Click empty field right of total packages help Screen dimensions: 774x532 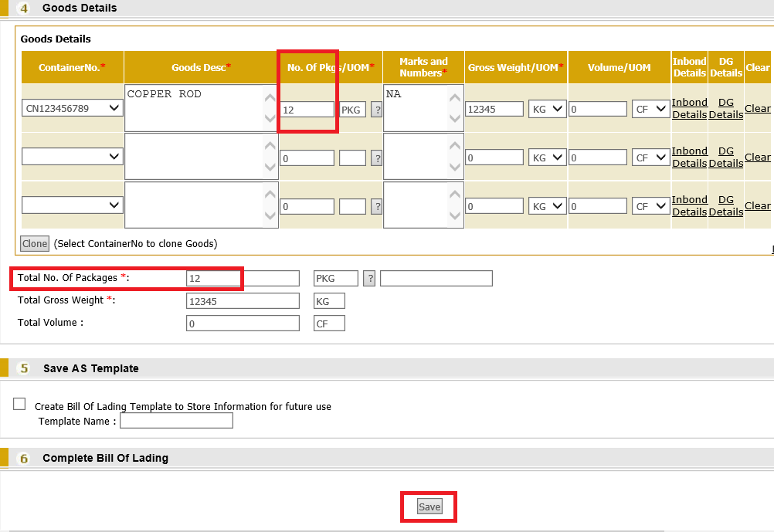coord(436,278)
